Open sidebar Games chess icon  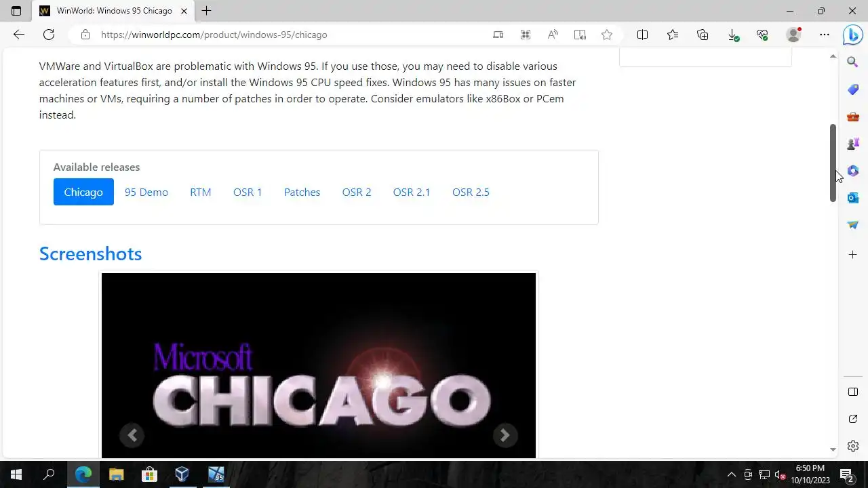(x=853, y=144)
